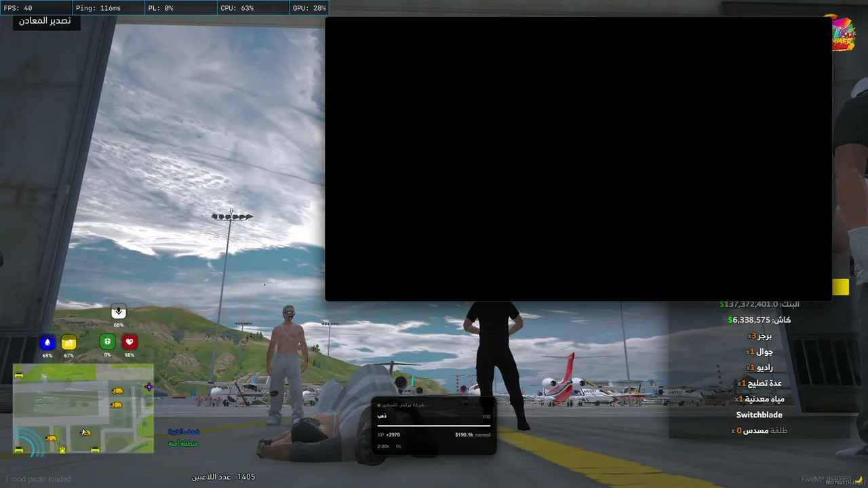Image resolution: width=868 pixels, height=488 pixels.
Task: Click the 0% armor value
Action: pyautogui.click(x=107, y=354)
